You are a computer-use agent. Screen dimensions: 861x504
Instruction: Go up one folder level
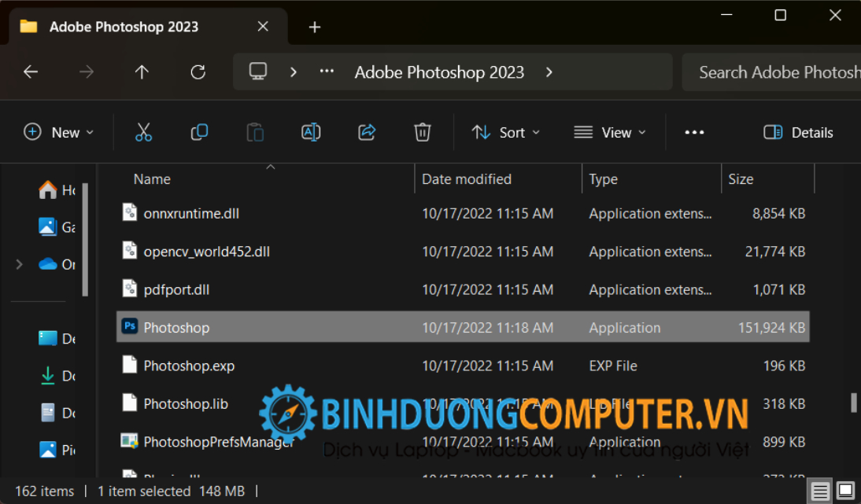pos(142,72)
